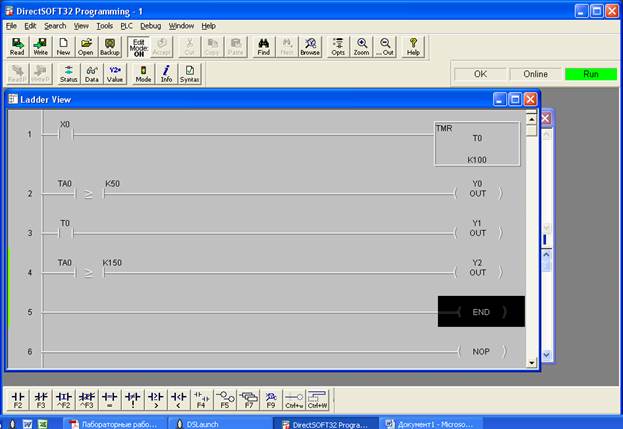Viewport: 623px width, 429px height.
Task: Click the Find binoculars icon
Action: [264, 46]
